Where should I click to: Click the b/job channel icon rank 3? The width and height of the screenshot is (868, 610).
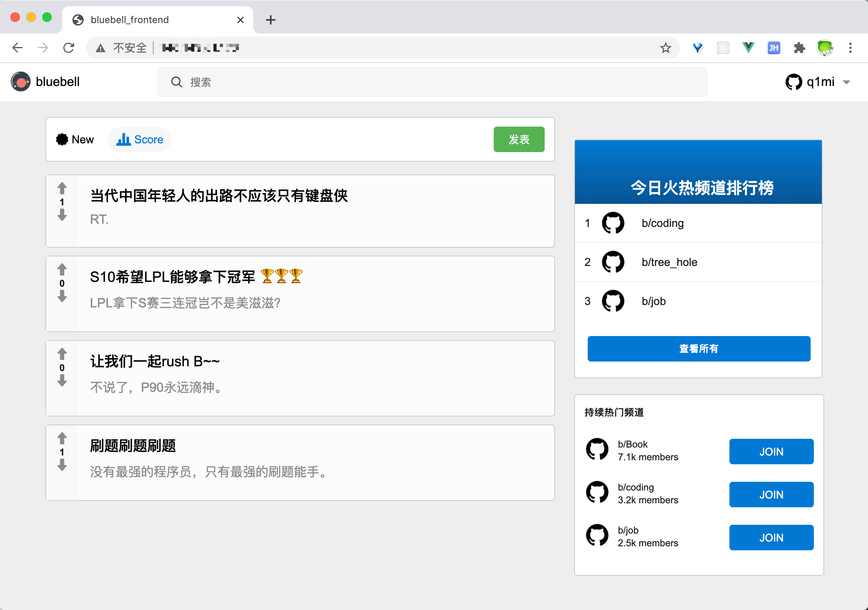pos(613,300)
